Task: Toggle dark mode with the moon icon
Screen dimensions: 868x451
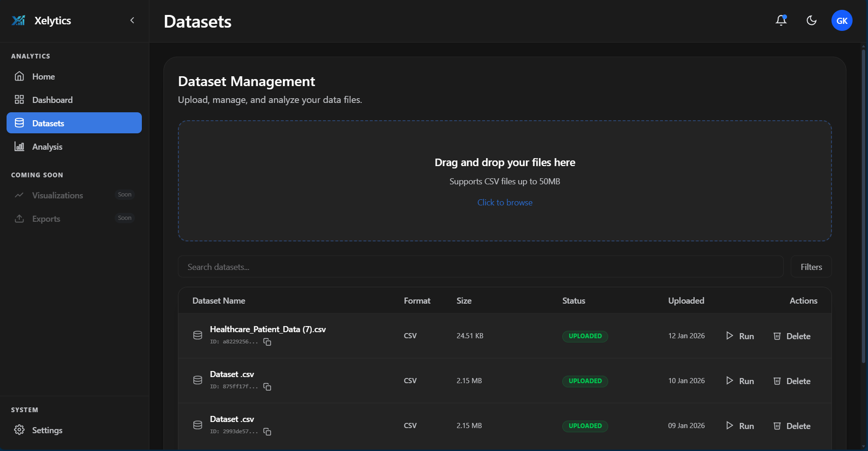Action: [811, 20]
